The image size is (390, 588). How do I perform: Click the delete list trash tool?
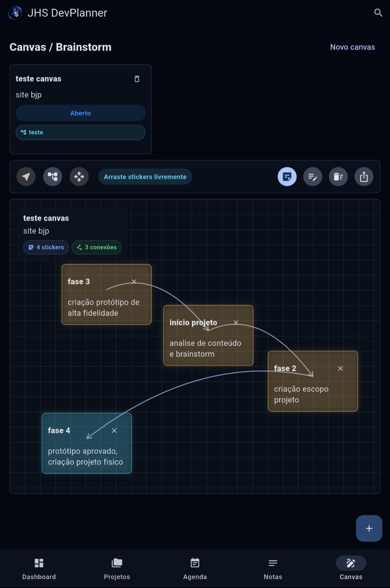[338, 176]
